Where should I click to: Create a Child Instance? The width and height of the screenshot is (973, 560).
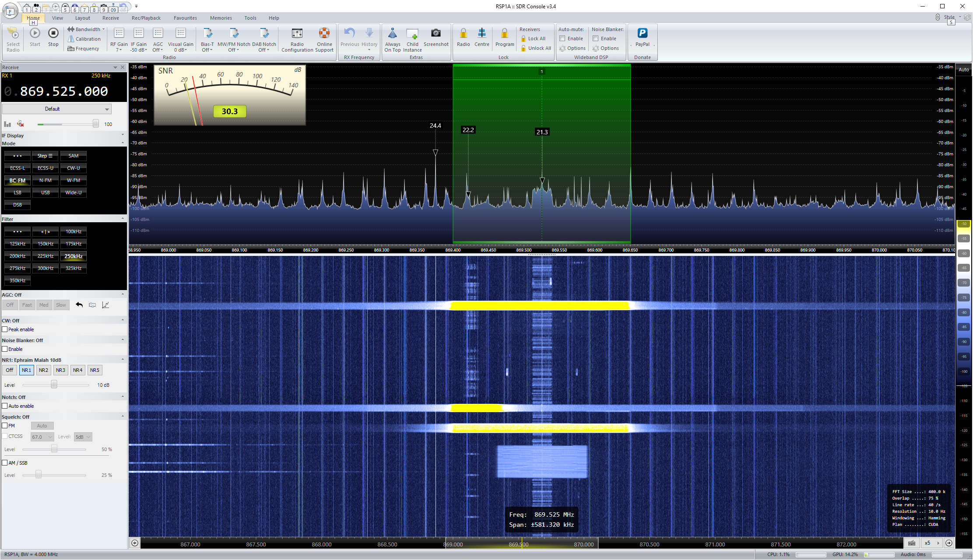412,34
